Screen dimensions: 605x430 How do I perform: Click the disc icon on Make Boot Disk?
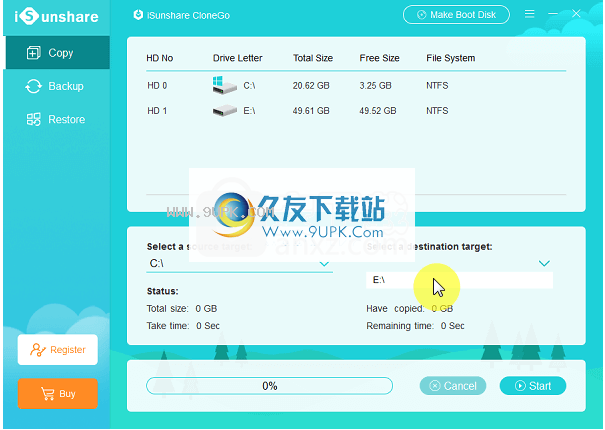pos(422,15)
